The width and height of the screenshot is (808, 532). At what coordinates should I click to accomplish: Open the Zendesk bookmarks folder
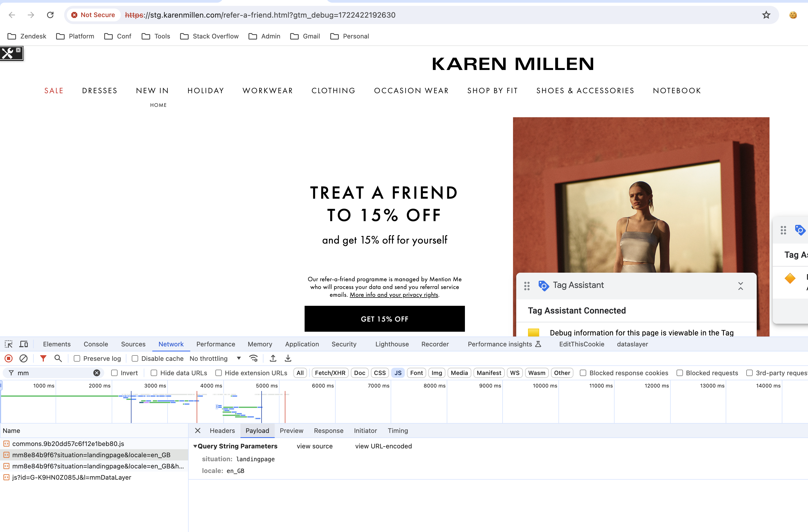click(26, 36)
